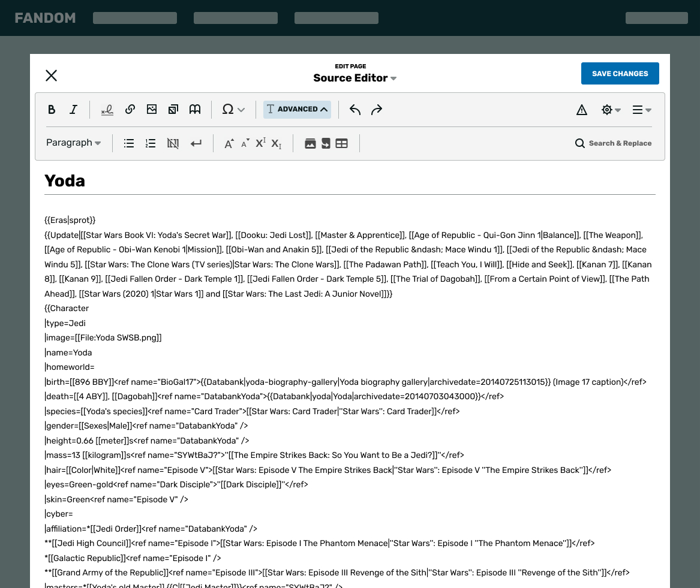Click the |hair=[[Color|White]] line
The height and width of the screenshot is (588, 700).
[x=328, y=470]
